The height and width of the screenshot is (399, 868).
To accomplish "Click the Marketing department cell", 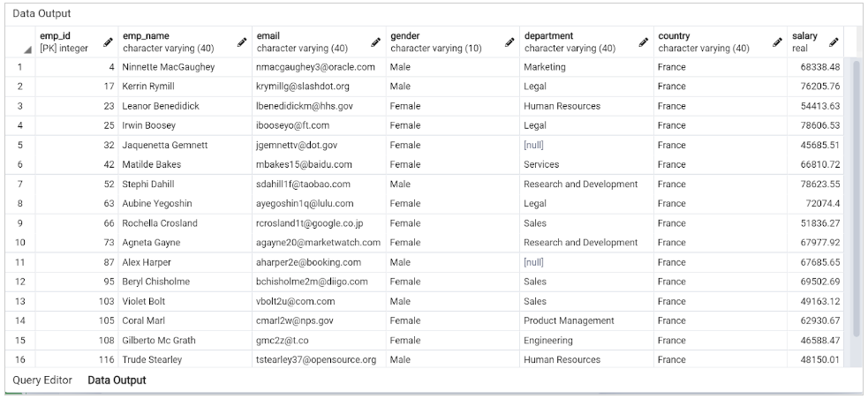I will tap(587, 67).
